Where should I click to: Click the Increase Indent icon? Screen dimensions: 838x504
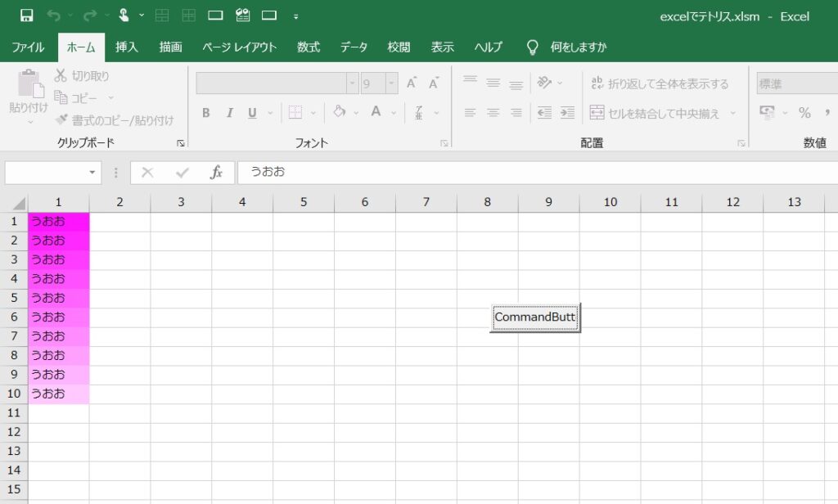(568, 112)
